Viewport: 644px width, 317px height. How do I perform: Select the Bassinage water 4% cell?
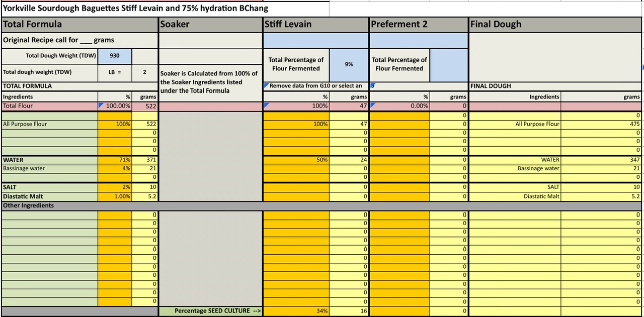(115, 168)
